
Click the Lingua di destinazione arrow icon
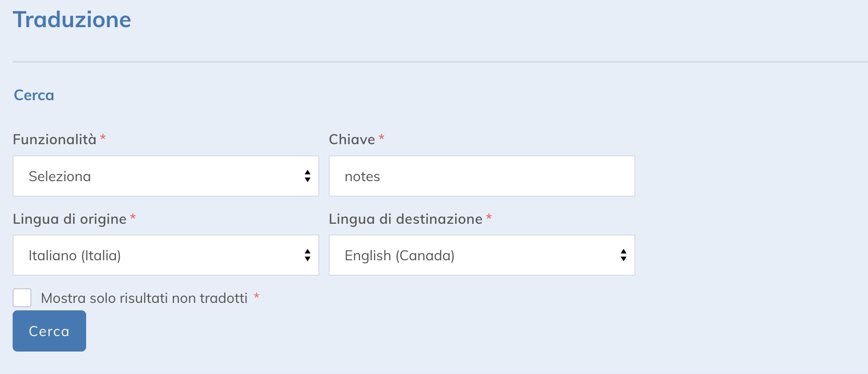[623, 255]
